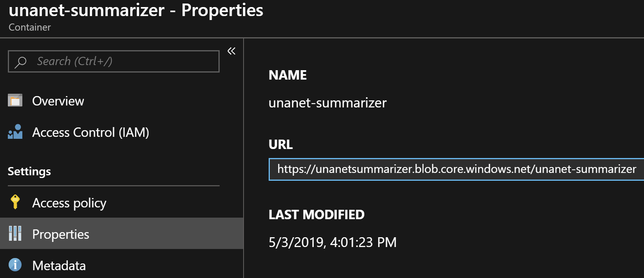Image resolution: width=644 pixels, height=278 pixels.
Task: Click the Properties bar-chart icon
Action: click(x=15, y=234)
